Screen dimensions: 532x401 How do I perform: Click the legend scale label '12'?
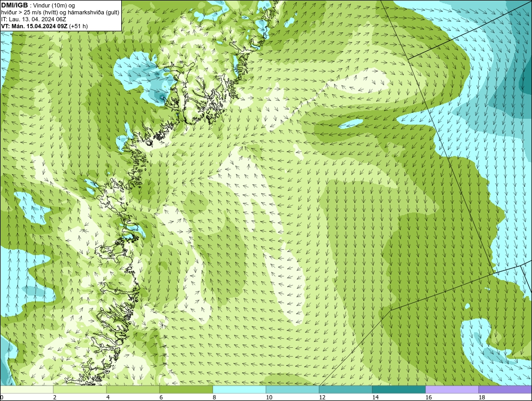[322, 397]
